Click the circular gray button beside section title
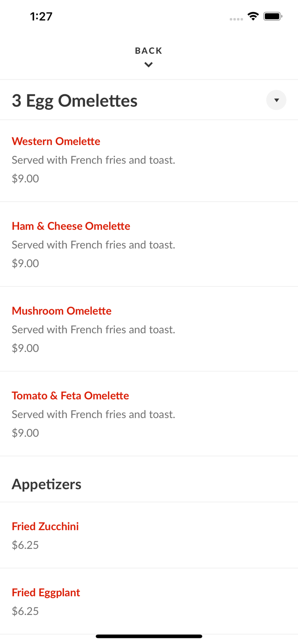This screenshot has width=298, height=644. coord(276,100)
